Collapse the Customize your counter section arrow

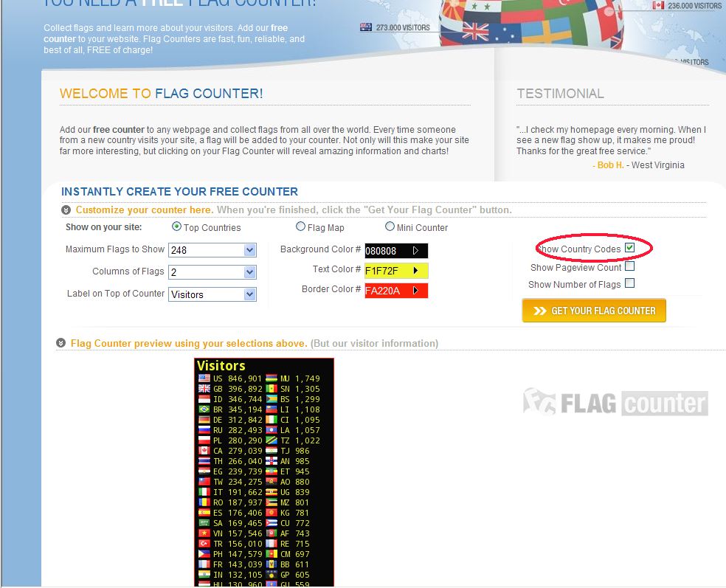pyautogui.click(x=66, y=210)
